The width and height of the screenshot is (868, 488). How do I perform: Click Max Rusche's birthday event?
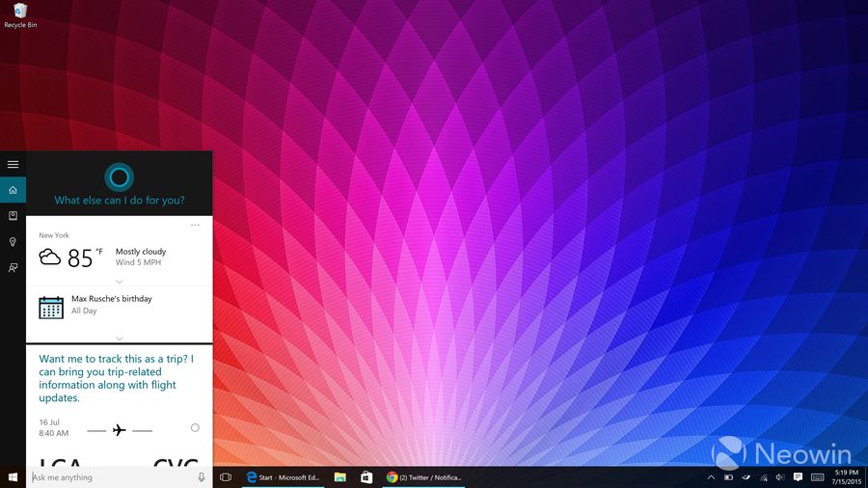[x=111, y=299]
